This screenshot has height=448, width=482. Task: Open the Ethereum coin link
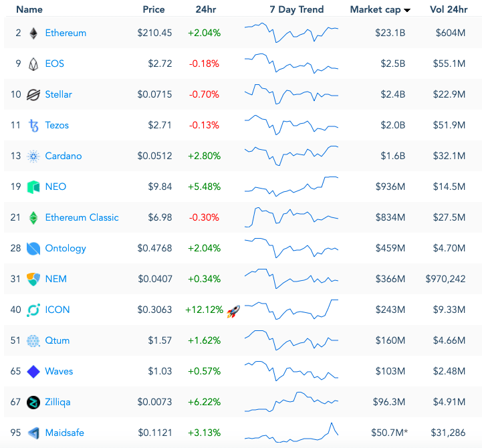click(66, 33)
